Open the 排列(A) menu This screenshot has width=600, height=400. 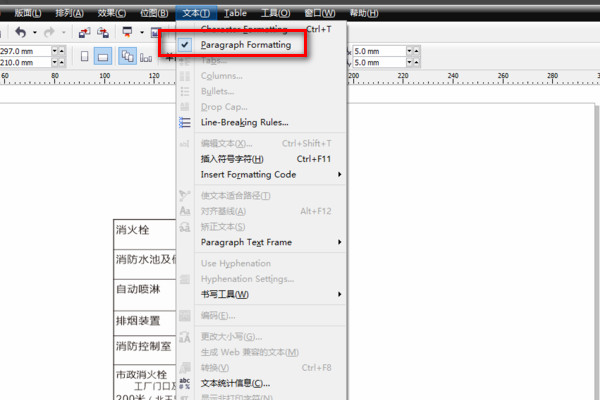(69, 13)
